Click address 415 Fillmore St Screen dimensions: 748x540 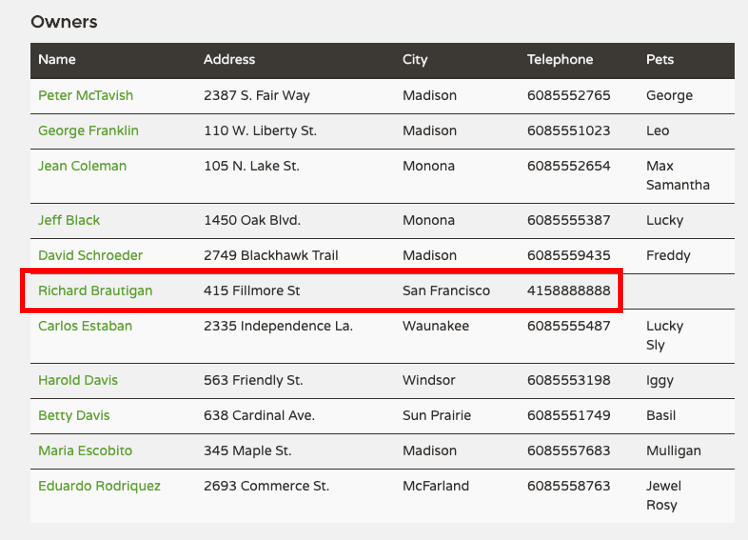click(251, 291)
